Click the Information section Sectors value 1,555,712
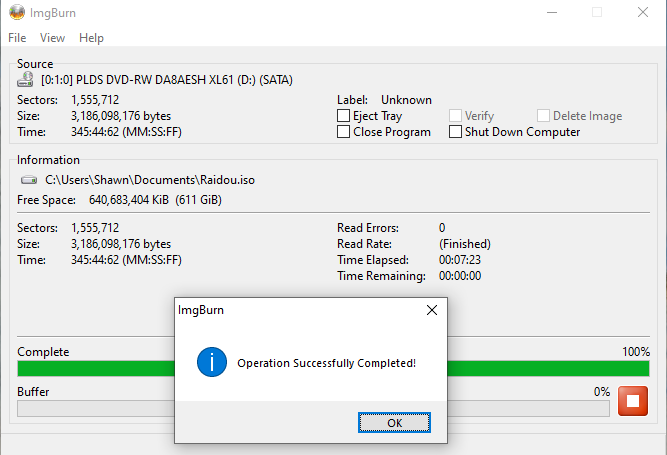667x455 pixels. (95, 228)
